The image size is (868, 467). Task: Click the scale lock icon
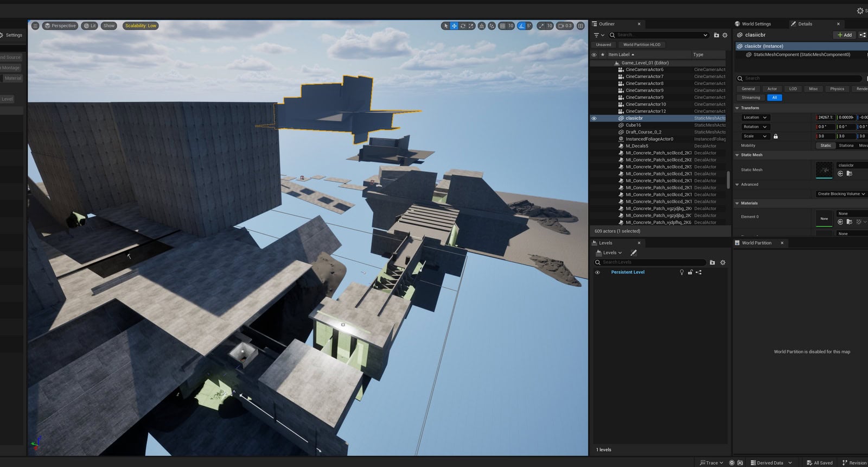(776, 136)
